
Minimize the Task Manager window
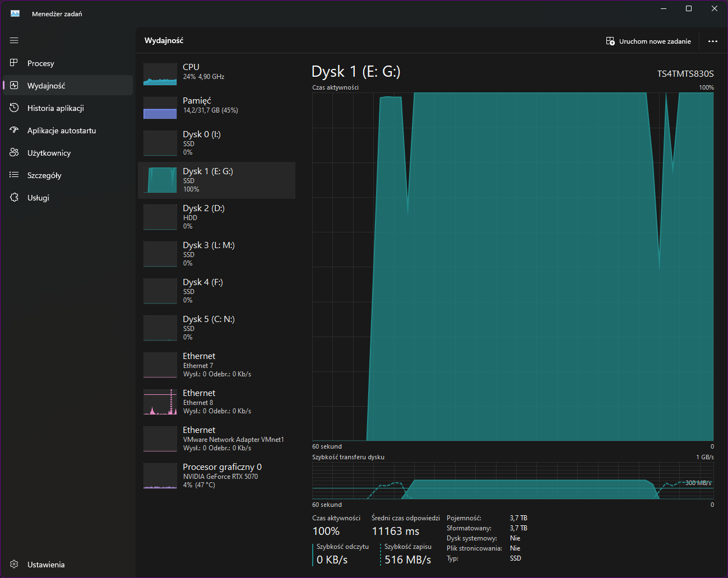tap(664, 8)
